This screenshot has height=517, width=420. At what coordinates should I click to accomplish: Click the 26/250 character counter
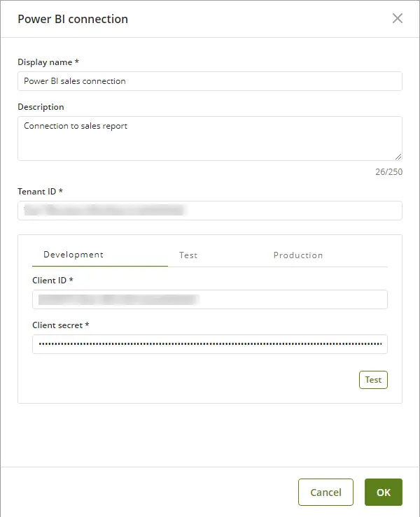point(388,172)
